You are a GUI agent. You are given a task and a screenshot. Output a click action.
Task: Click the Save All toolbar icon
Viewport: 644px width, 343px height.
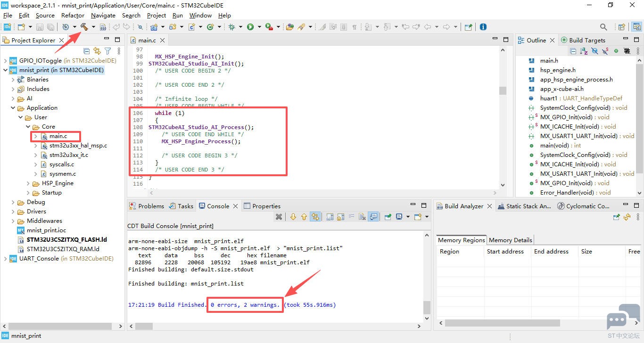coord(50,27)
